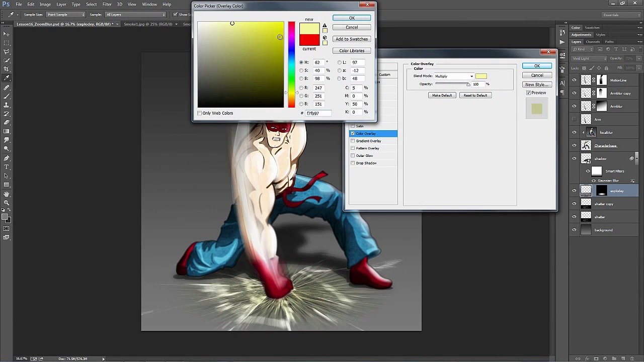Click the Color Libraries button
644x362 pixels.
pyautogui.click(x=352, y=51)
